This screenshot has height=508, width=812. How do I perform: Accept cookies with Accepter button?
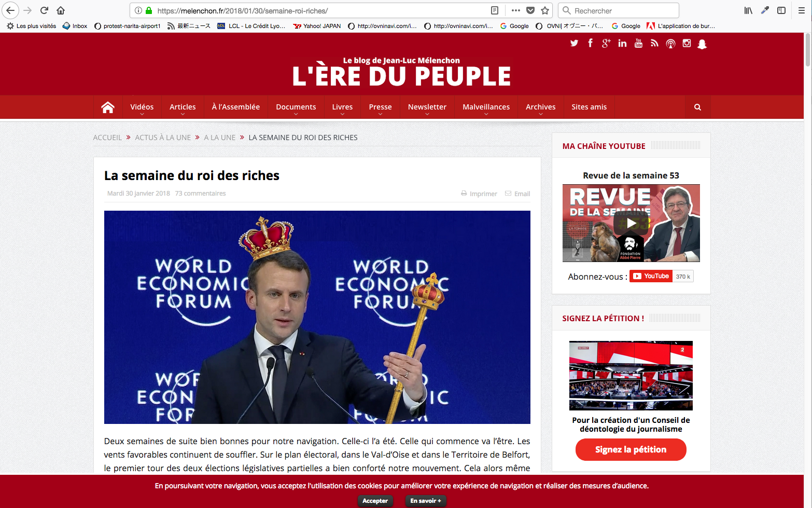tap(375, 501)
